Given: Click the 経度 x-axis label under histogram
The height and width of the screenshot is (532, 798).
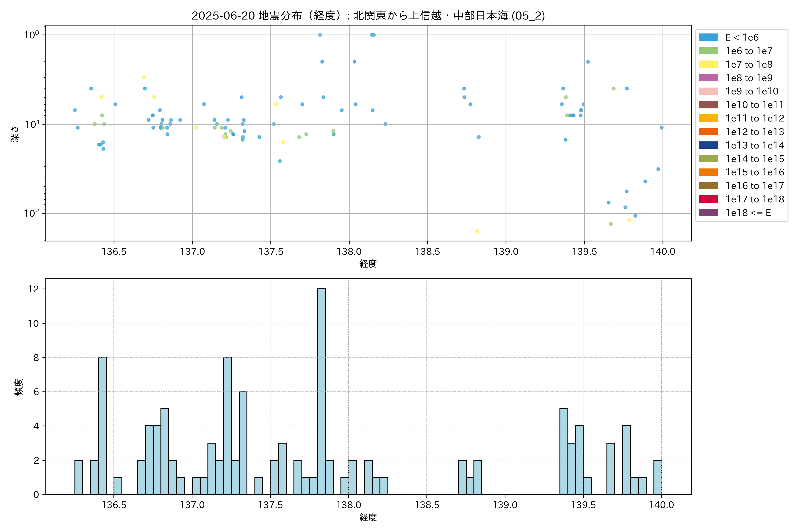Looking at the screenshot, I should tap(368, 517).
